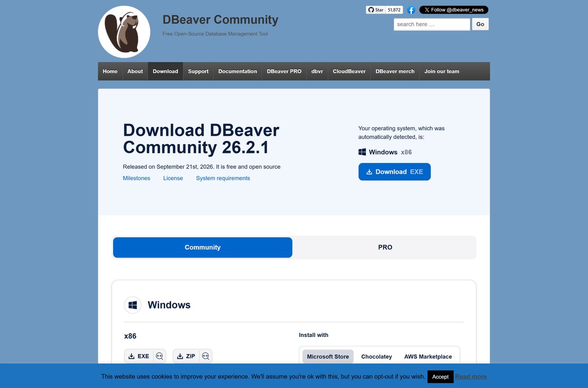Click the GitHub Star button
The height and width of the screenshot is (388, 588).
pyautogui.click(x=376, y=10)
